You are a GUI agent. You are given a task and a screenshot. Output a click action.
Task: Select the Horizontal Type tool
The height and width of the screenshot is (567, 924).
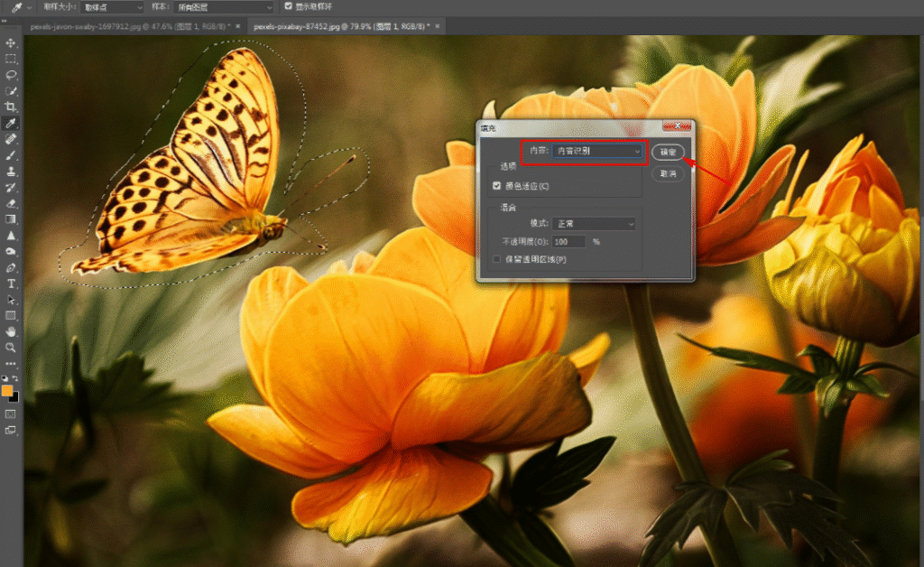[11, 283]
